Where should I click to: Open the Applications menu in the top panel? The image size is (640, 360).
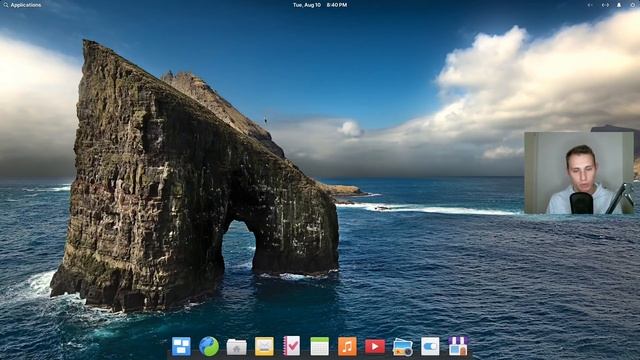(22, 5)
